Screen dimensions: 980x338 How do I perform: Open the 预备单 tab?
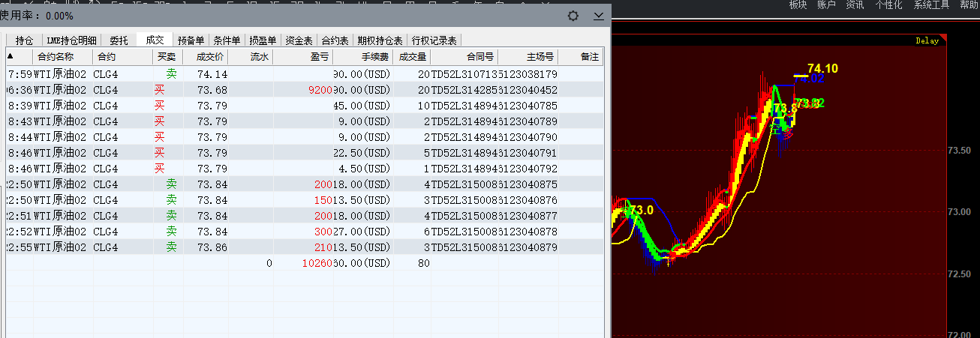click(191, 40)
